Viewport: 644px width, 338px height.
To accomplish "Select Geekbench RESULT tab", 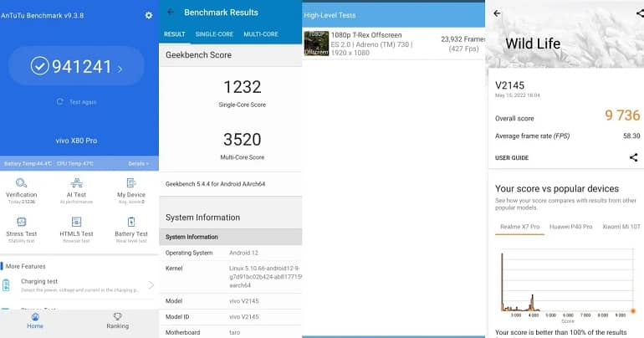I will (175, 34).
